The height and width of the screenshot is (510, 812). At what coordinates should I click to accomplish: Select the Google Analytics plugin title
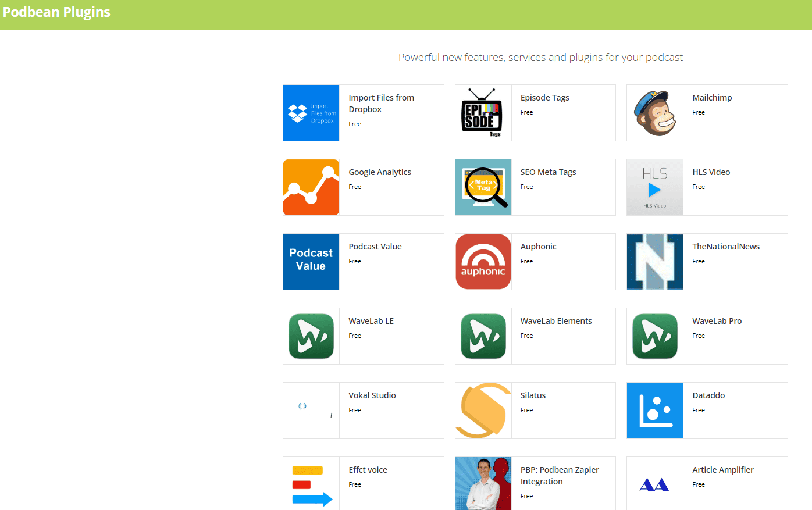pos(380,172)
